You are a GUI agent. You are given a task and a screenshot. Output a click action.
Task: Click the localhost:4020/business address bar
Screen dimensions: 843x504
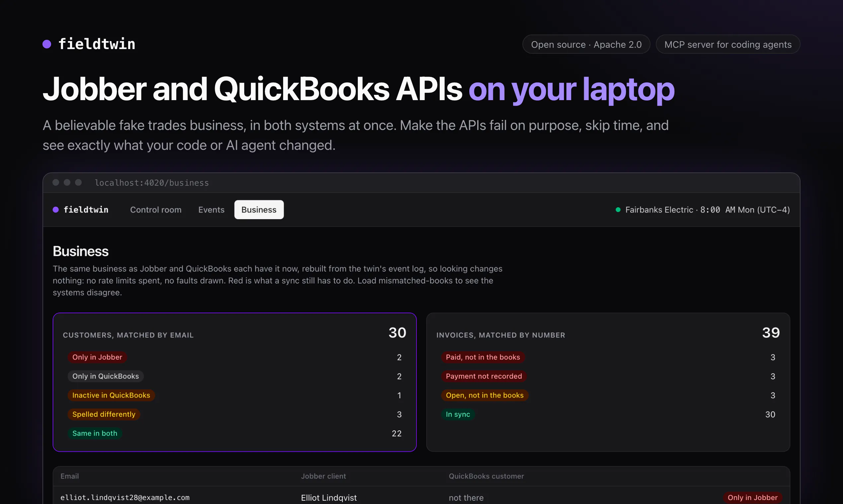(152, 183)
